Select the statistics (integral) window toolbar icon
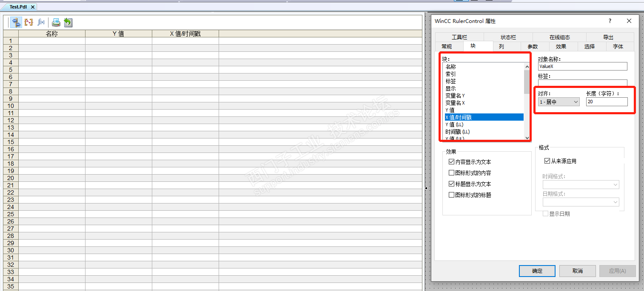This screenshot has width=644, height=291. coord(41,22)
